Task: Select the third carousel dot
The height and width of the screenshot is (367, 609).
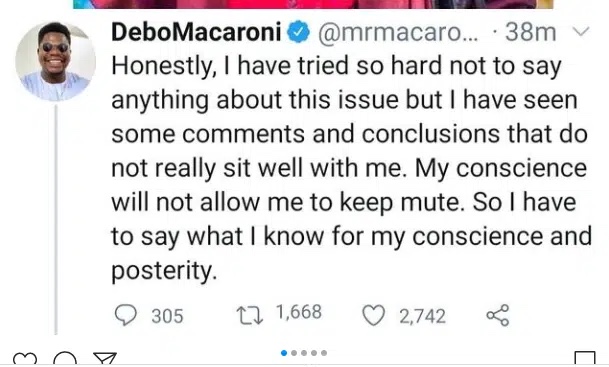Action: 304,353
